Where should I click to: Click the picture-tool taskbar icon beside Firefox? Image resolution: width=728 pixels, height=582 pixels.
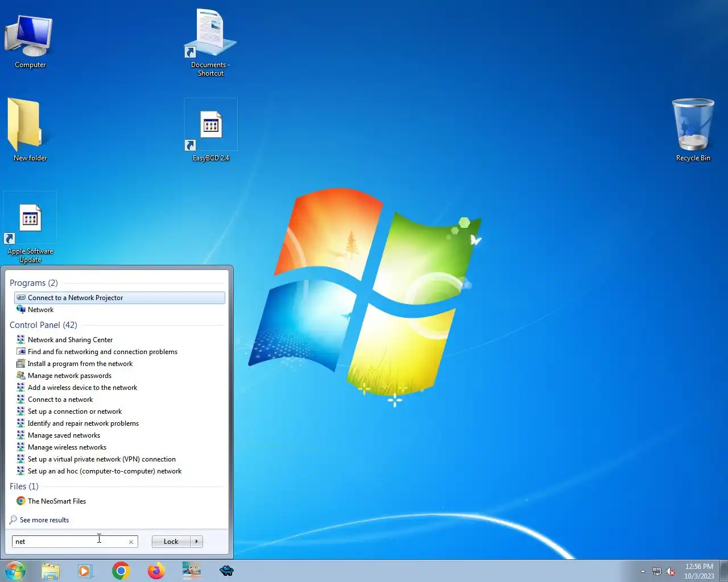coord(191,571)
